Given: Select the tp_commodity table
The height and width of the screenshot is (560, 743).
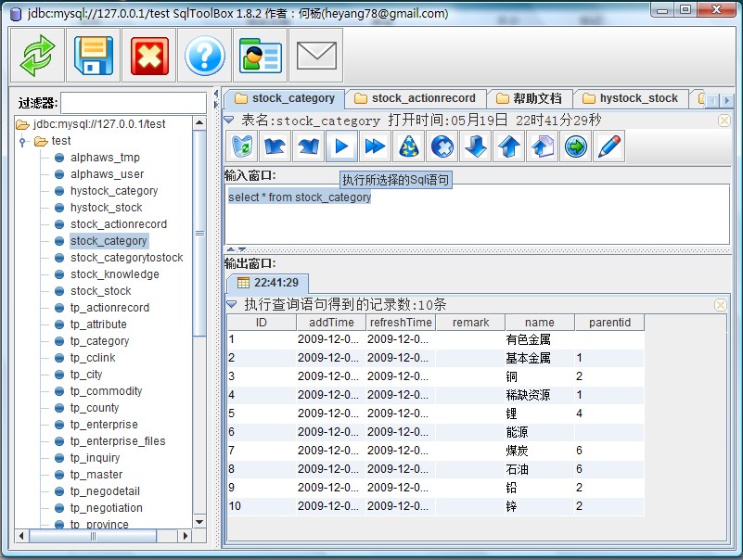Looking at the screenshot, I should coord(106,391).
